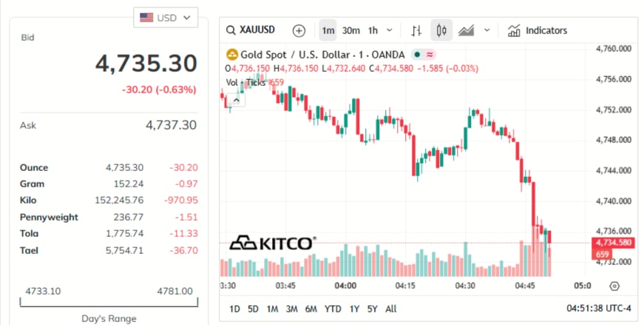The height and width of the screenshot is (325, 644).
Task: Select the YTD date range
Action: pos(333,309)
